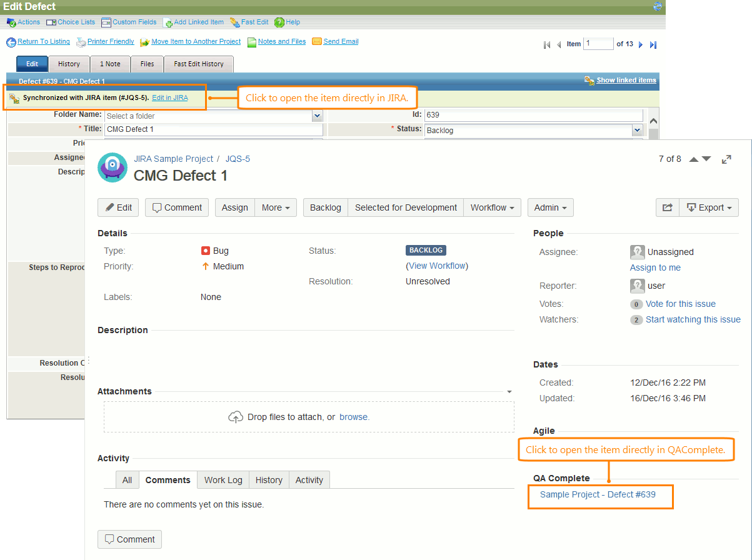Click the Edit button in JIRA

(118, 207)
